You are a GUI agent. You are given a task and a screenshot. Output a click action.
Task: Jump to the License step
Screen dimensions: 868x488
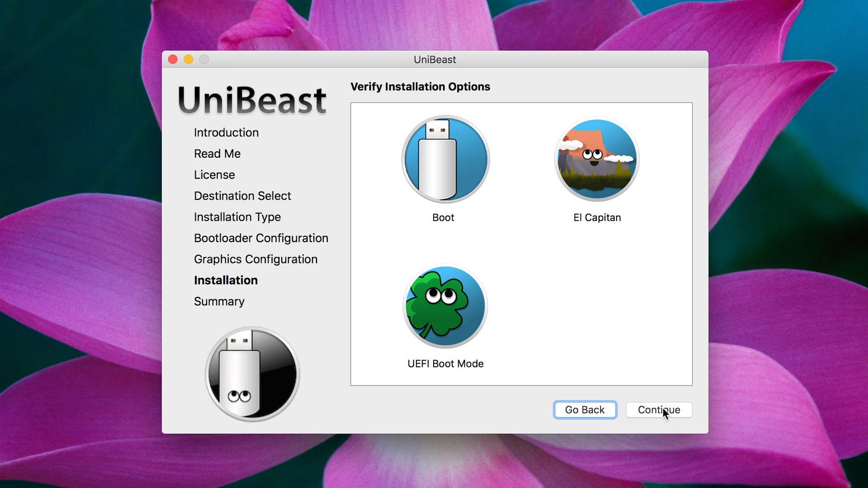(x=214, y=175)
